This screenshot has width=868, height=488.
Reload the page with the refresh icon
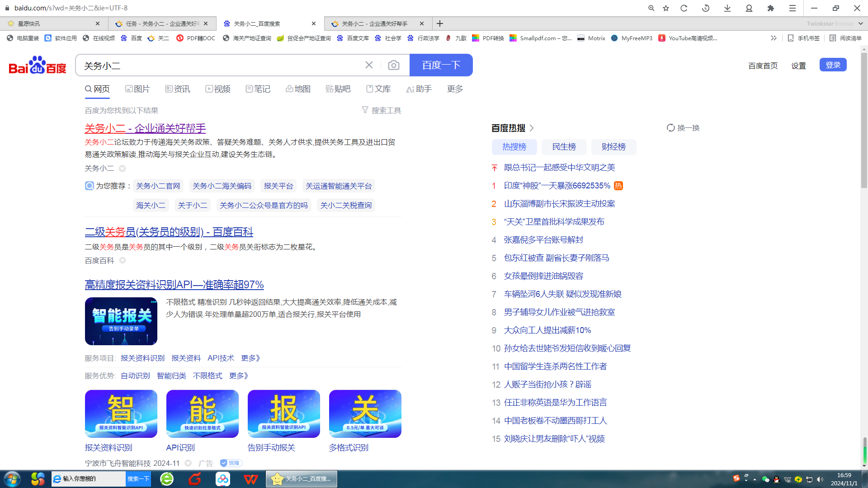(684, 8)
